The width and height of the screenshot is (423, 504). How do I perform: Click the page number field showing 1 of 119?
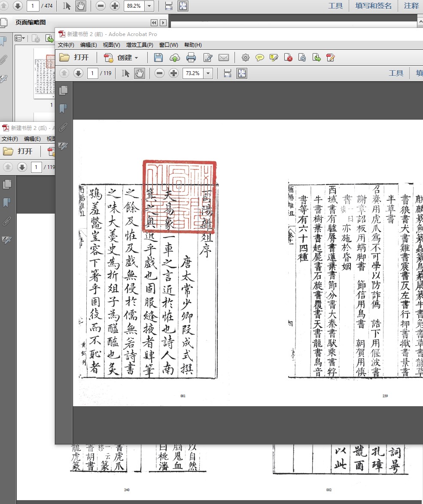93,73
